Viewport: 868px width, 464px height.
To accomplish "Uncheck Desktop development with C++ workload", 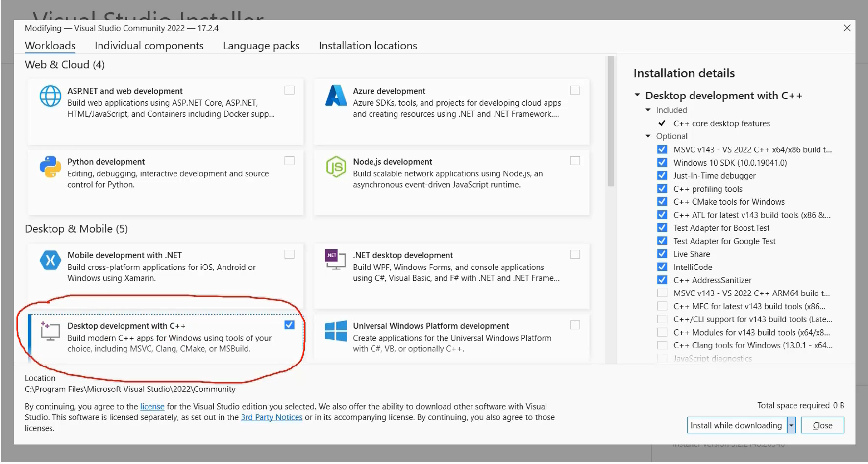I will coord(290,325).
